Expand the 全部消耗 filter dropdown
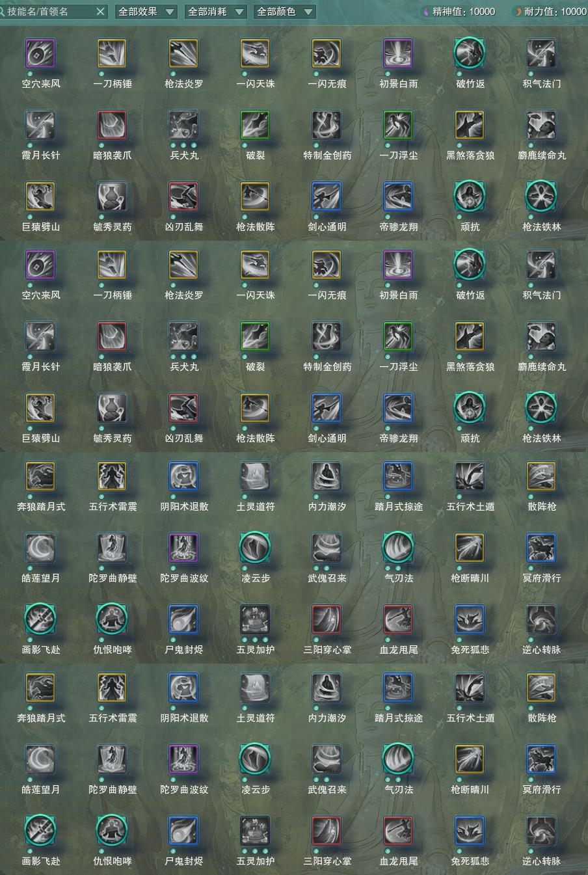The width and height of the screenshot is (588, 875). (216, 11)
